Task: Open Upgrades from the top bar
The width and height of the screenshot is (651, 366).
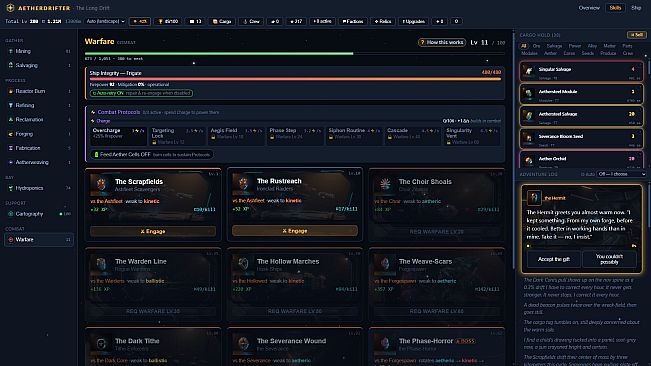Action: (413, 21)
